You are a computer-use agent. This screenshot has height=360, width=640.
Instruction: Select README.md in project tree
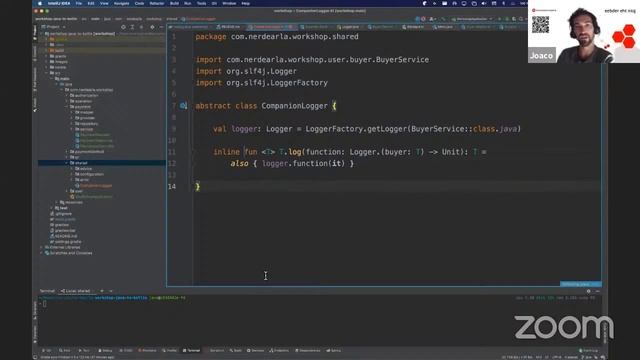click(66, 236)
